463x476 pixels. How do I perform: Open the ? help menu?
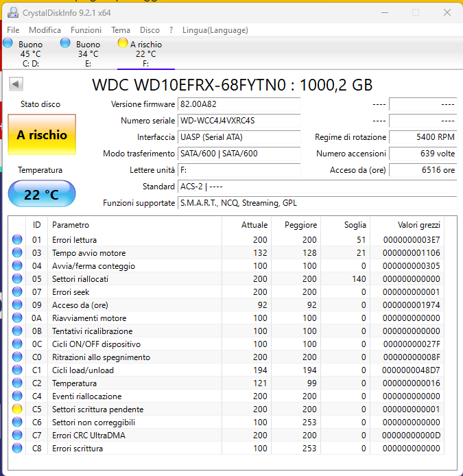click(x=171, y=30)
